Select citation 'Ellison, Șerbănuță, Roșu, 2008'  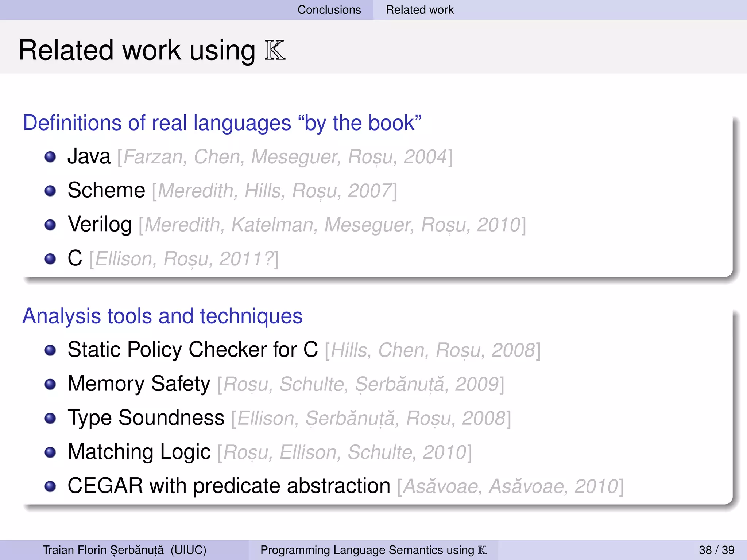coord(371,418)
